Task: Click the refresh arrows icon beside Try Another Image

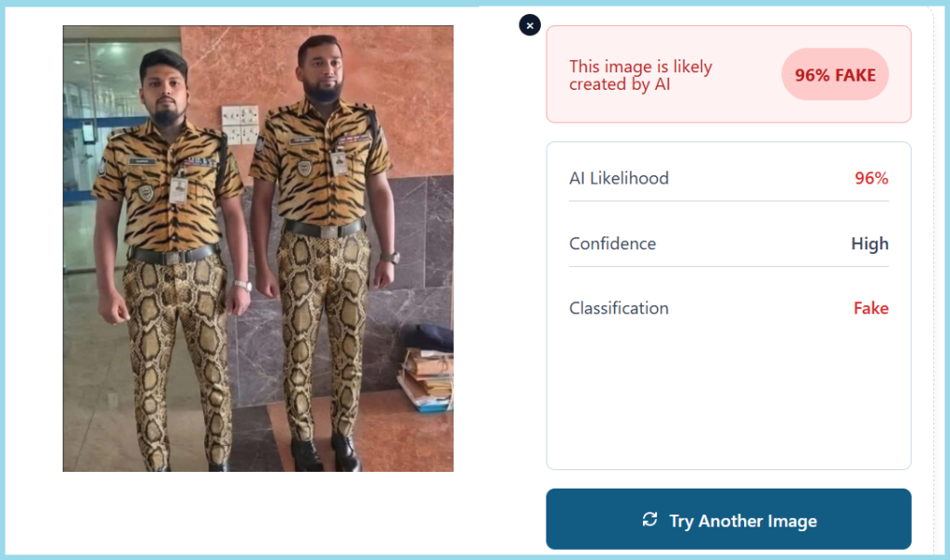Action: pyautogui.click(x=649, y=519)
